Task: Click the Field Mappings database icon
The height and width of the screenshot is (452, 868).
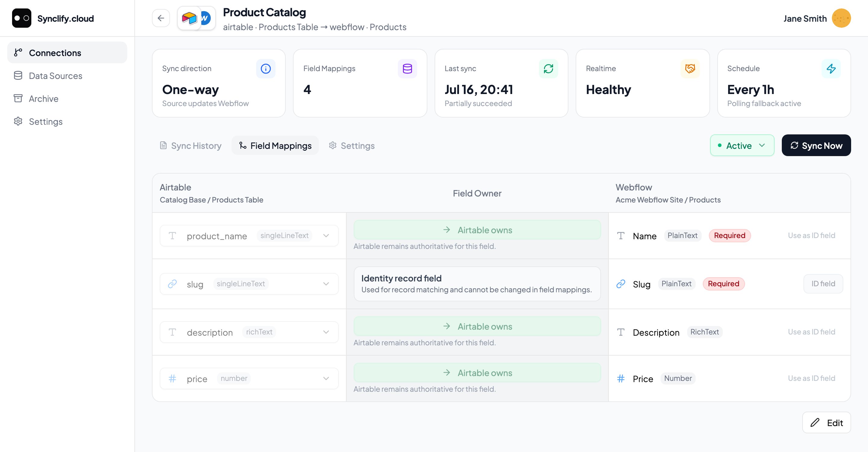Action: (x=407, y=69)
